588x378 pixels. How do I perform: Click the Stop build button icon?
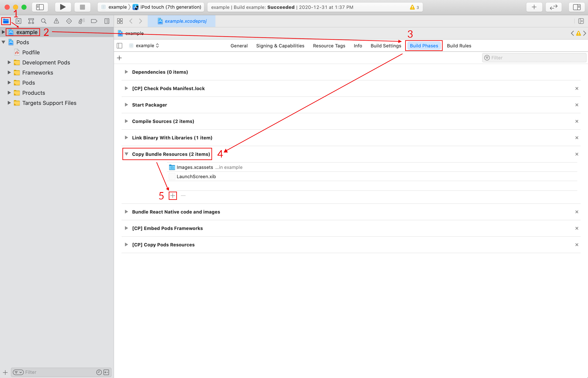(x=82, y=7)
